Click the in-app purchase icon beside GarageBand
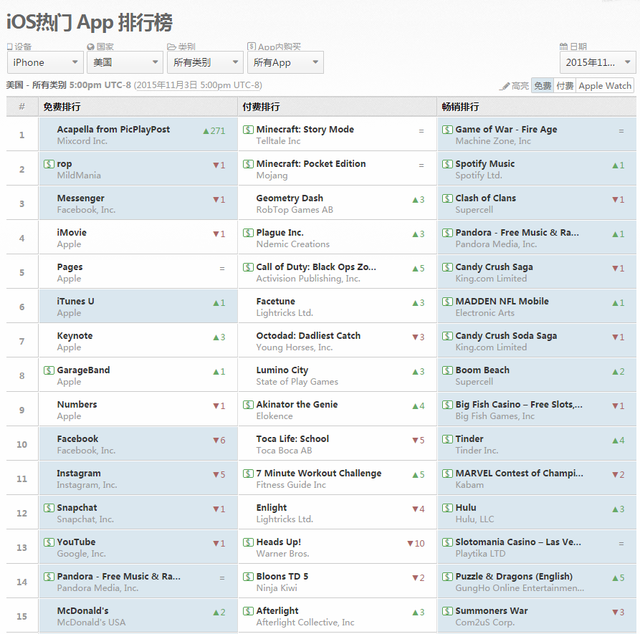The height and width of the screenshot is (634, 640). coord(49,370)
